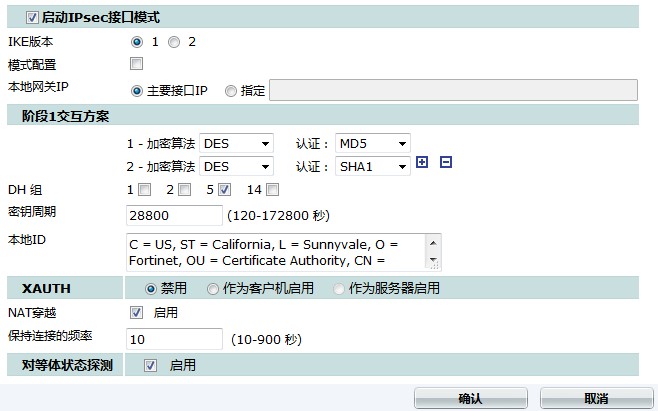Toggle the 启动IPsec接口模式 checkbox
The height and width of the screenshot is (411, 658).
[x=32, y=17]
